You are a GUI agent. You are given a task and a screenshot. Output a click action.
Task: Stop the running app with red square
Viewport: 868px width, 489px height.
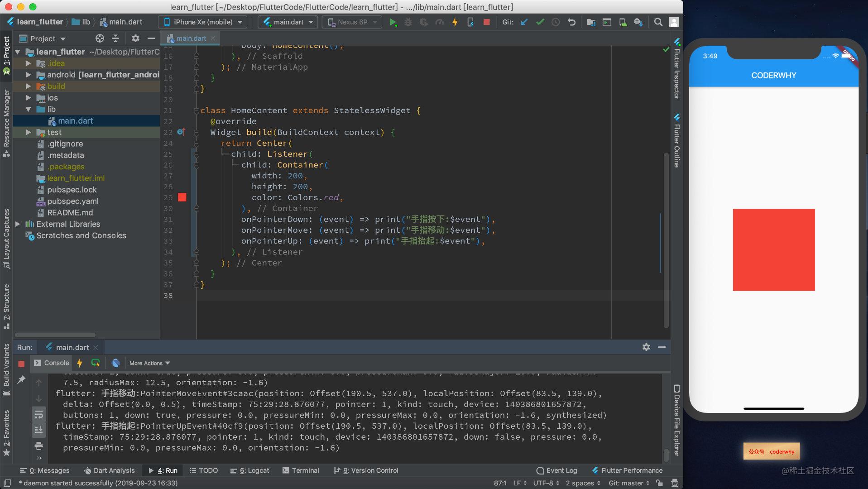pos(486,22)
